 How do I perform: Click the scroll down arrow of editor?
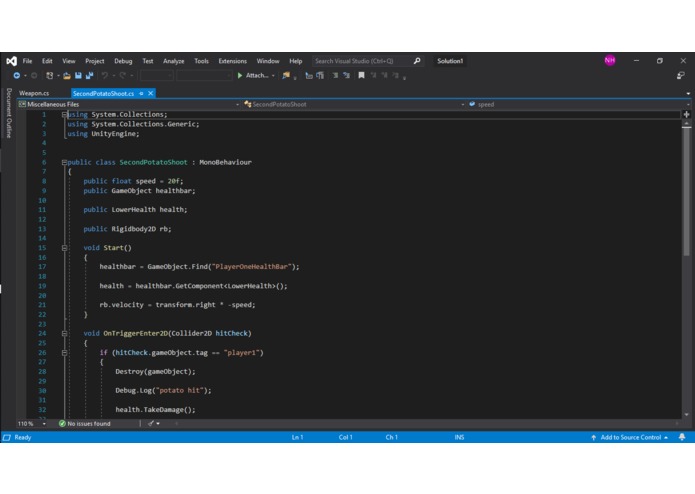pyautogui.click(x=687, y=415)
